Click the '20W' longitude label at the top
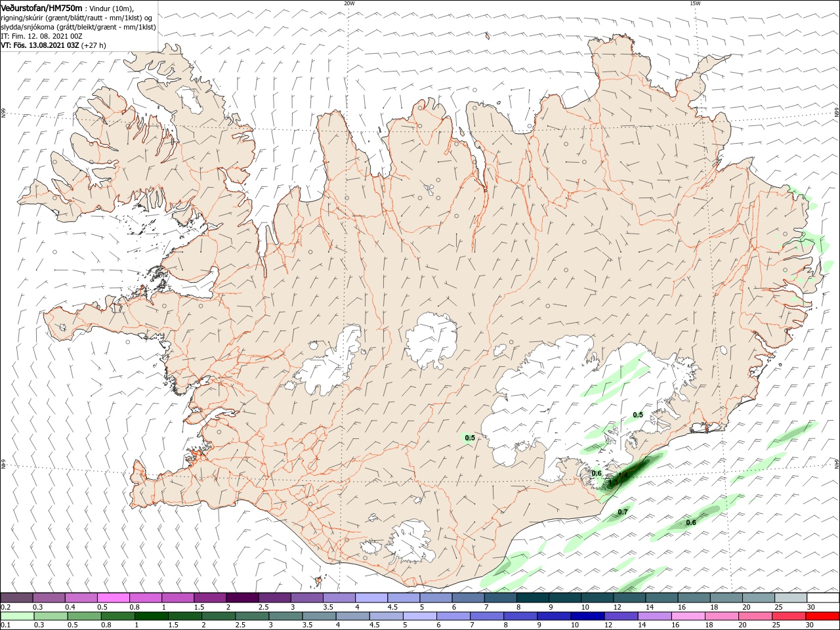 349,3
